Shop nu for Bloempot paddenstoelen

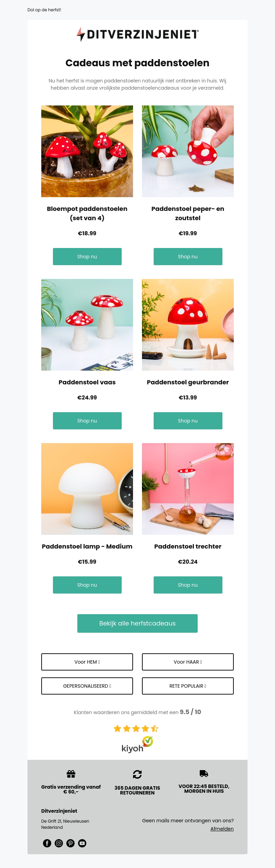[87, 257]
